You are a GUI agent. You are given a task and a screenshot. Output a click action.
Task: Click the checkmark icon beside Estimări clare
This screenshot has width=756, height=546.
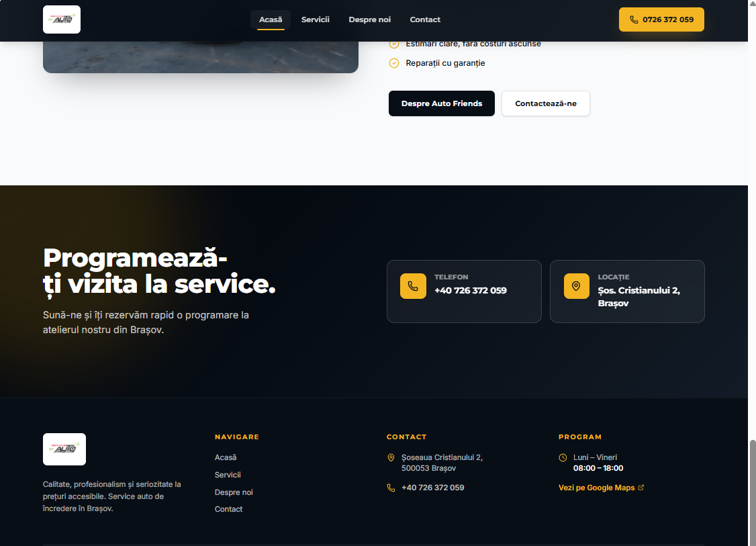393,44
